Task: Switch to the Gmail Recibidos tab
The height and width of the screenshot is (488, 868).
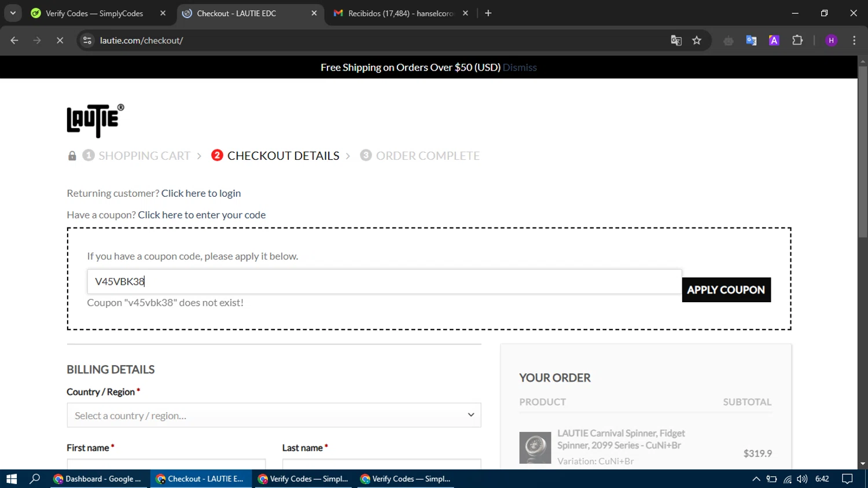Action: tap(400, 13)
